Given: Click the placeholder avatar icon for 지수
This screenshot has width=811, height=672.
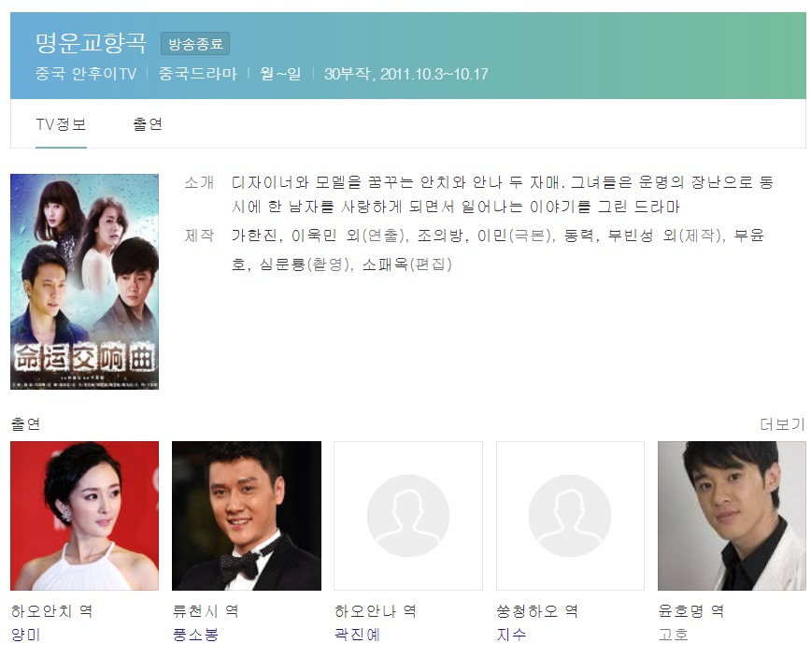Looking at the screenshot, I should 570,516.
